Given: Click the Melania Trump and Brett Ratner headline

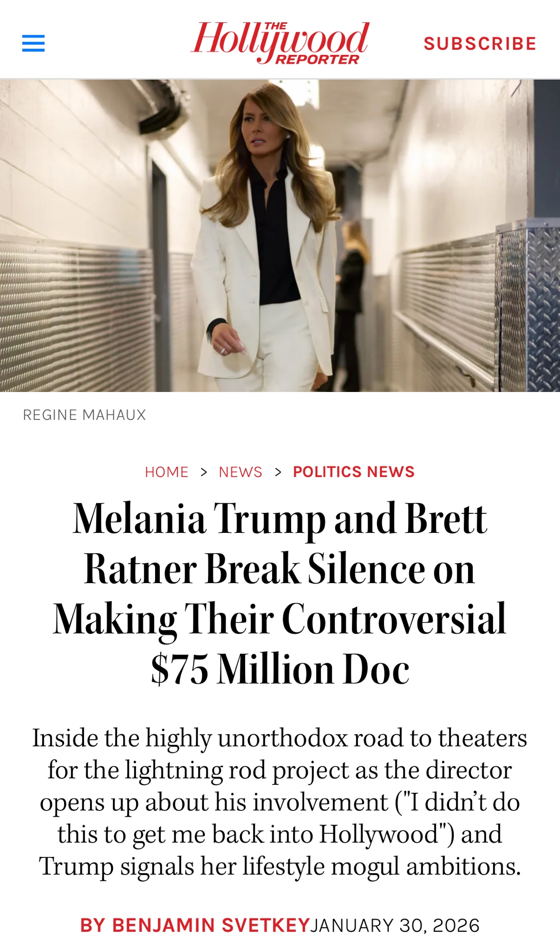Looking at the screenshot, I should [x=280, y=593].
